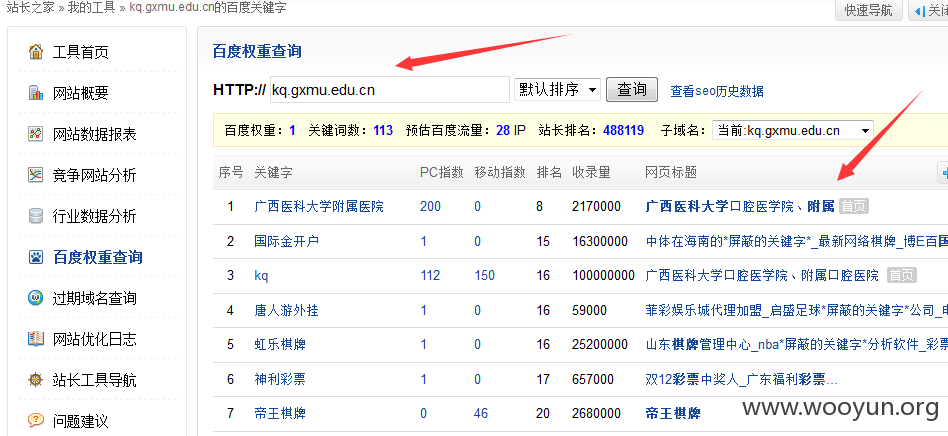Open page title starting 山东棋牌管理中心
Viewport: 948px width, 436px height.
797,345
